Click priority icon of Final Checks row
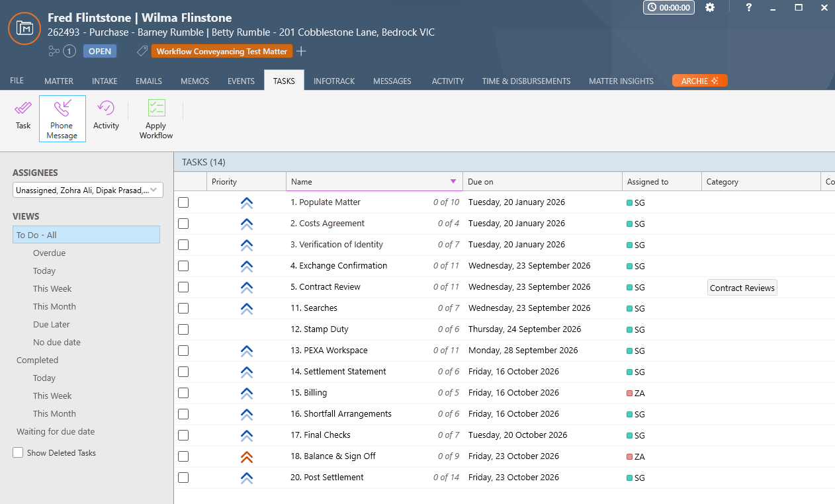The image size is (835, 504). [247, 435]
